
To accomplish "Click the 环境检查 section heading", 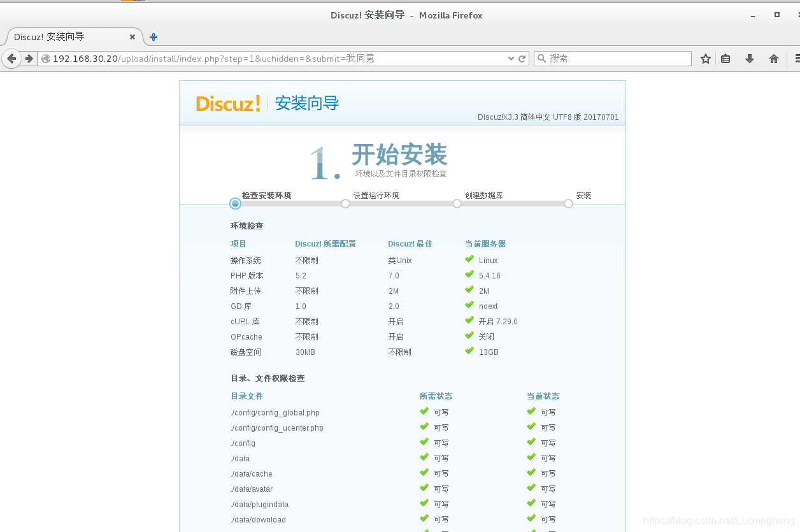I will (x=247, y=226).
